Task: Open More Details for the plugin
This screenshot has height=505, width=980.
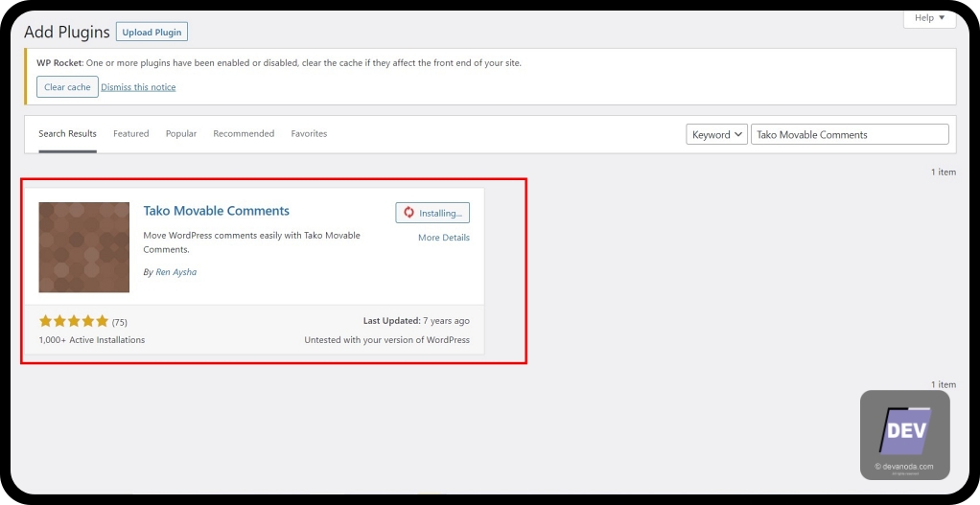Action: pos(444,238)
